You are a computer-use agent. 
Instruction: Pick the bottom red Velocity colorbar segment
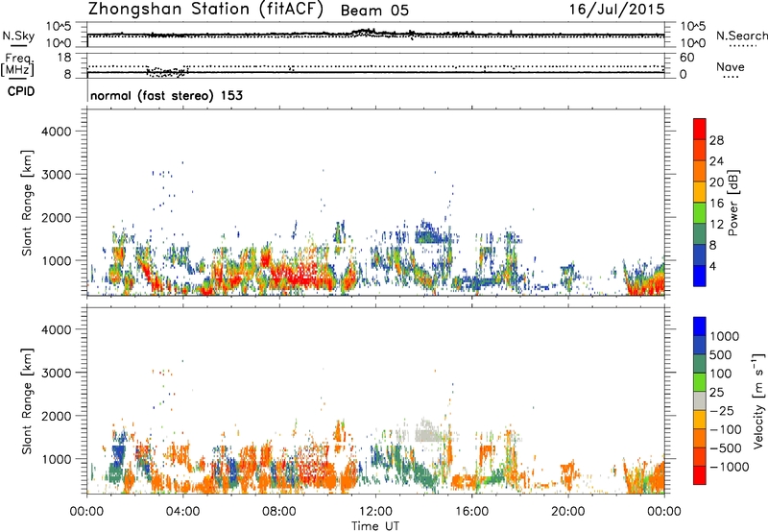(x=700, y=475)
